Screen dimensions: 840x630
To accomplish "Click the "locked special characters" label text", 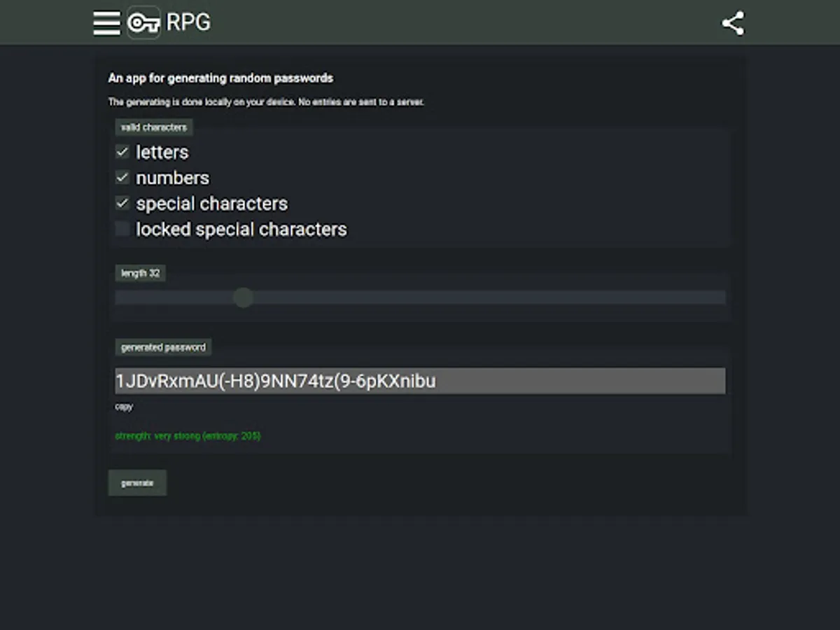I will point(241,230).
